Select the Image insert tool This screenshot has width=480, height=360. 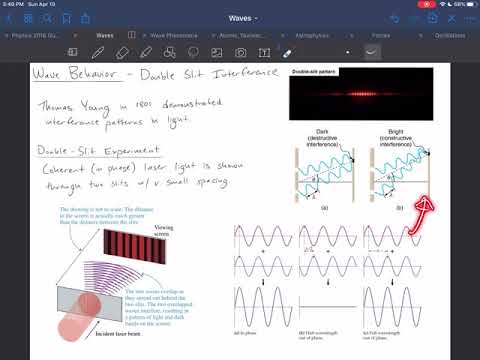pyautogui.click(x=217, y=52)
